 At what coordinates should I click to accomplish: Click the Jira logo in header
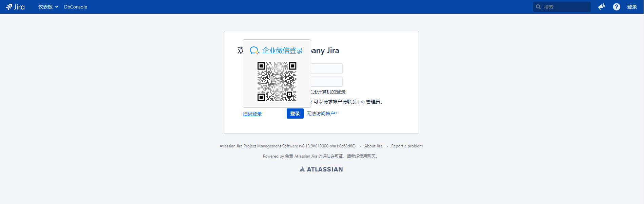tap(15, 7)
